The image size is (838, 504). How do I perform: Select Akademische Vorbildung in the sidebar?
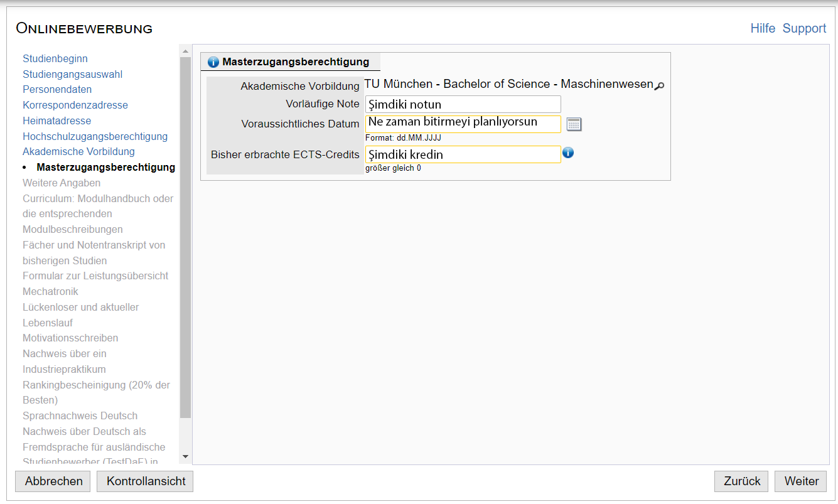coord(78,151)
